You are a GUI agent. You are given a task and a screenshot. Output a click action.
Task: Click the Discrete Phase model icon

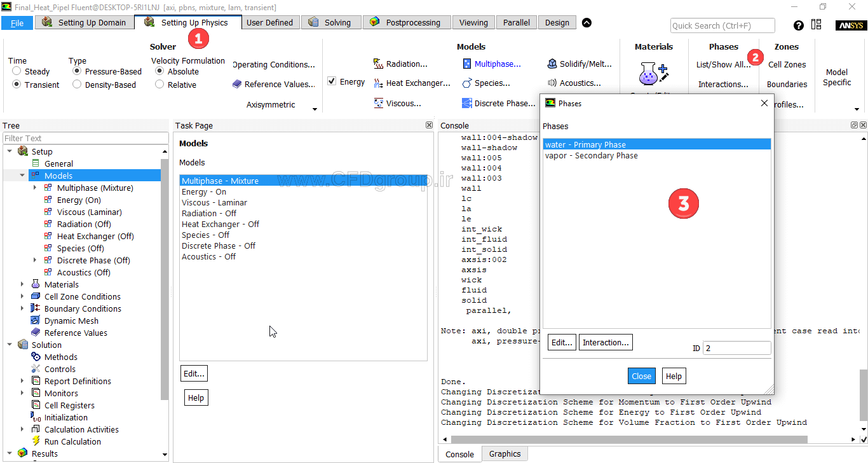tap(467, 103)
